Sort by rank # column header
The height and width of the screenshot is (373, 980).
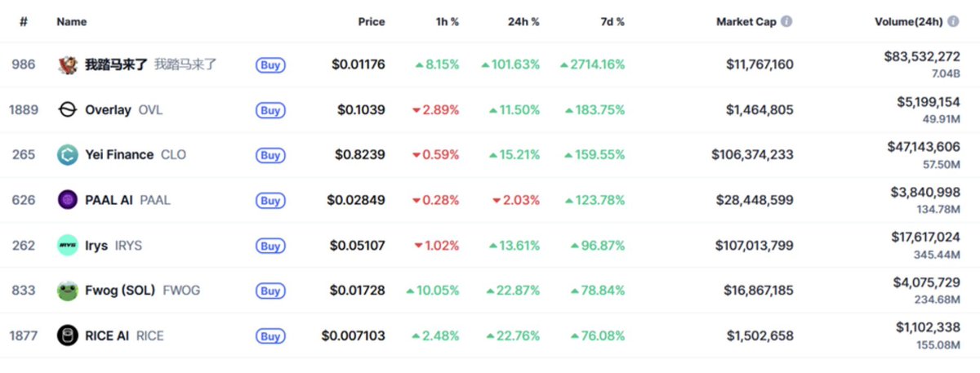24,22
